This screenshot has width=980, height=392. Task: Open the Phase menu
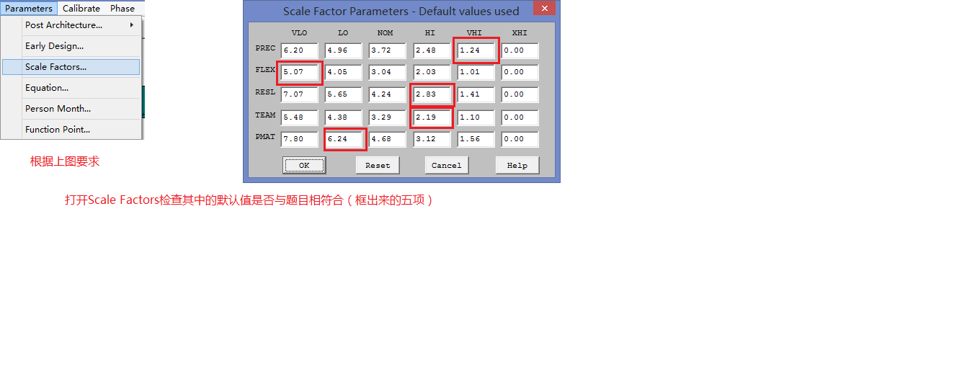[122, 8]
